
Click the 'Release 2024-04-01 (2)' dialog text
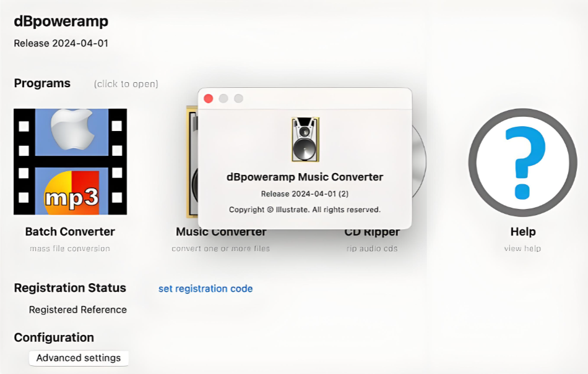point(305,194)
